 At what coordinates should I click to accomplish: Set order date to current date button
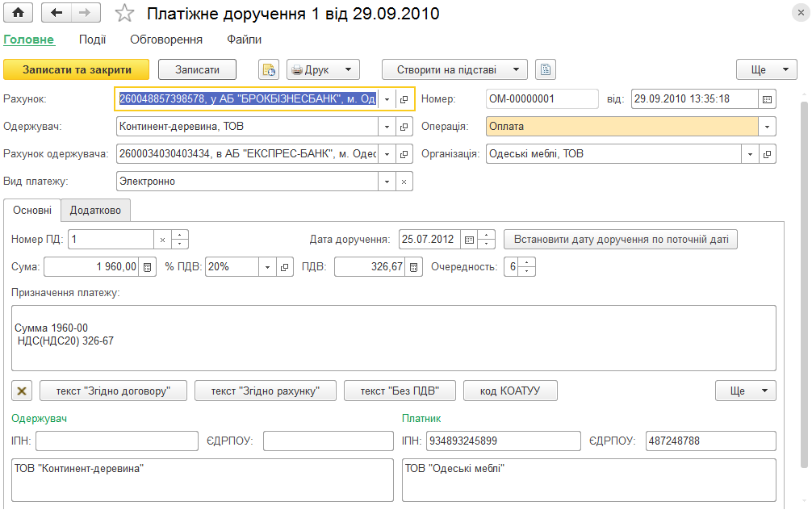tap(621, 239)
